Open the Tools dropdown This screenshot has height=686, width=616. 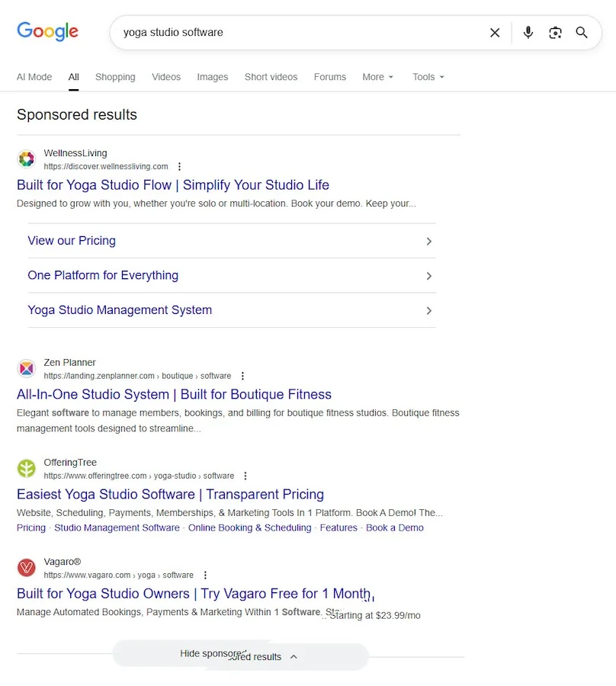click(427, 77)
